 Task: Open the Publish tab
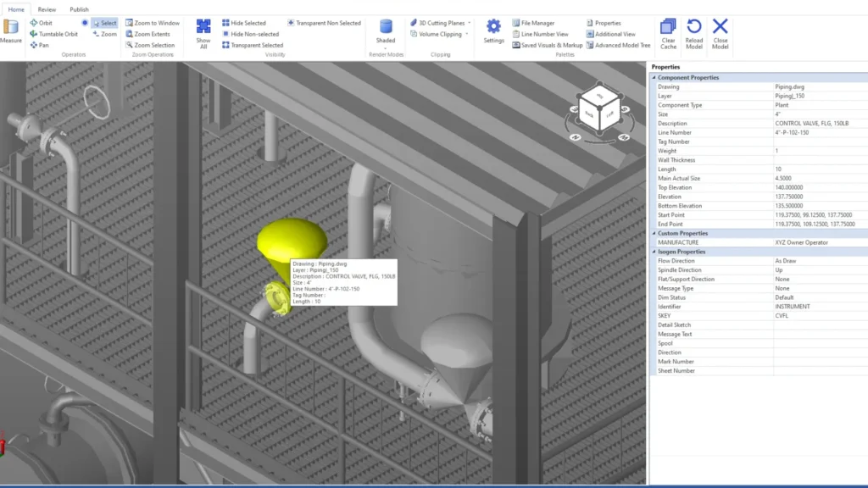(x=79, y=9)
